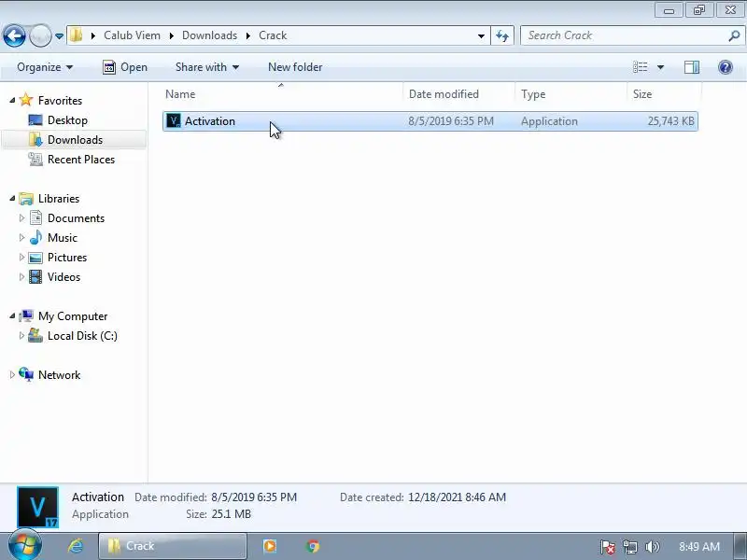This screenshot has height=560, width=747.
Task: Click the network tray icon
Action: 629,547
